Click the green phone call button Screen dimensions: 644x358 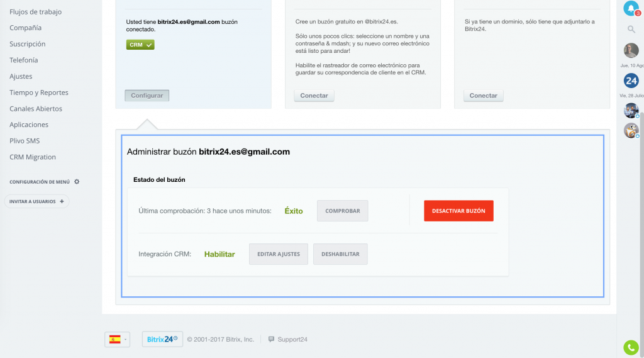631,348
